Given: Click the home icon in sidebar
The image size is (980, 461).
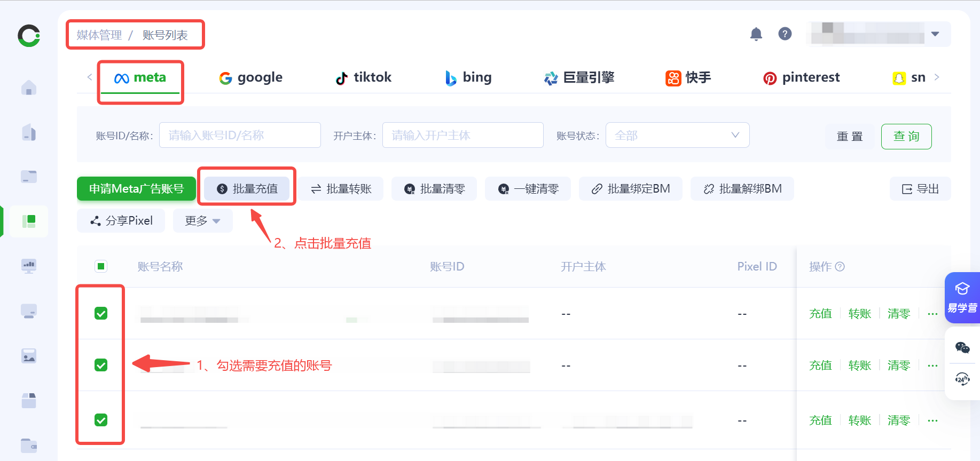Looking at the screenshot, I should 29,88.
